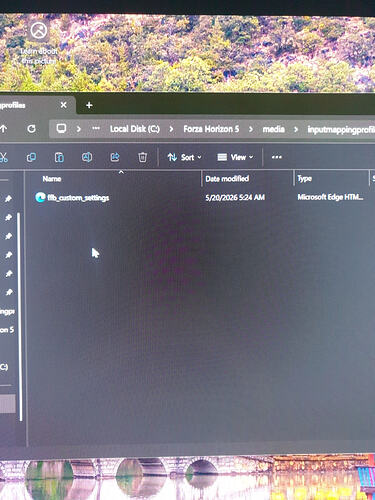Viewport: 375px width, 500px height.
Task: Navigate to Local Disk (C:) breadcrumb
Action: pos(135,129)
